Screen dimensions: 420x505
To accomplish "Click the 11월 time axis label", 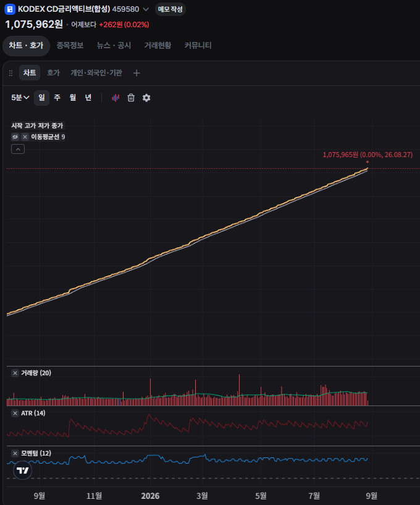I will click(x=94, y=496).
